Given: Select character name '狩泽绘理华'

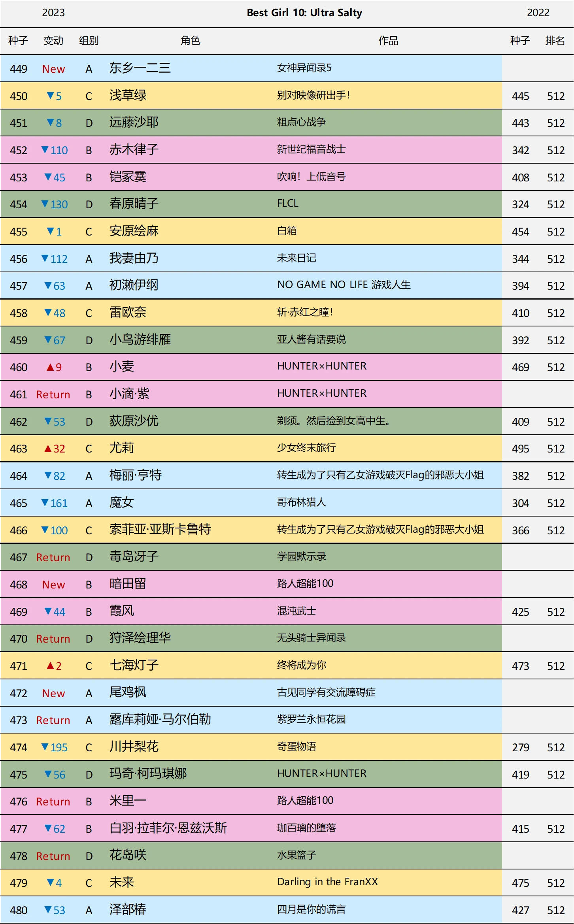Looking at the screenshot, I should click(x=140, y=638).
